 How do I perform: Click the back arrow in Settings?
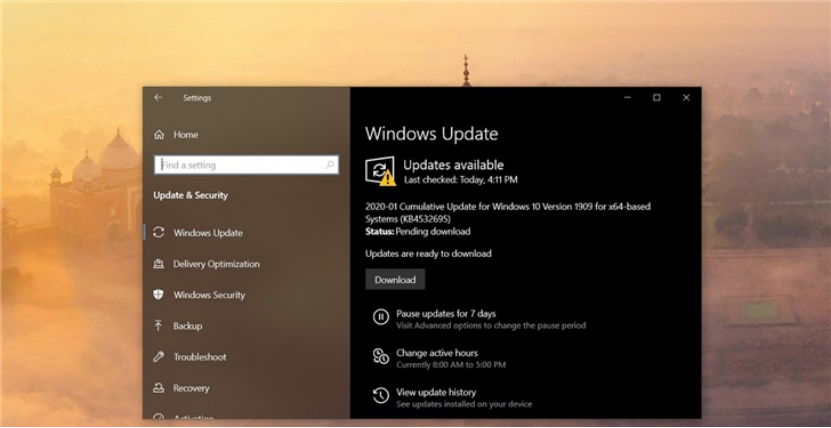point(158,98)
